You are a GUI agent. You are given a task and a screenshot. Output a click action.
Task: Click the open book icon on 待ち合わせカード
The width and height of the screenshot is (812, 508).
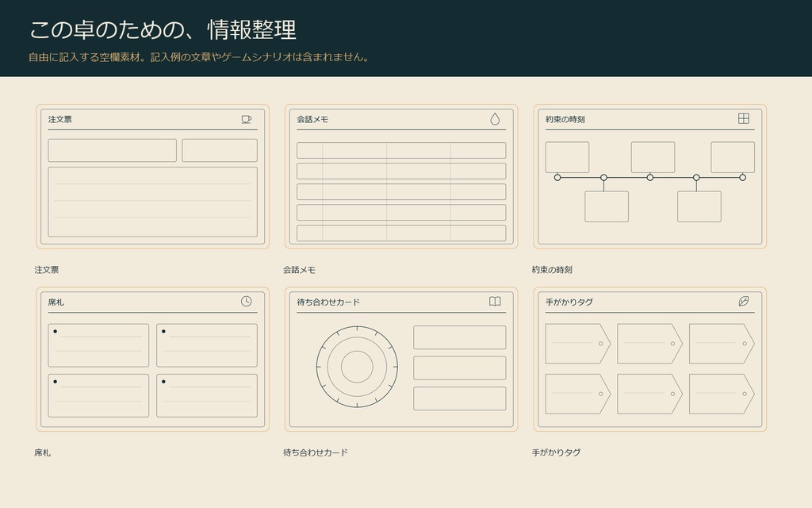(495, 301)
